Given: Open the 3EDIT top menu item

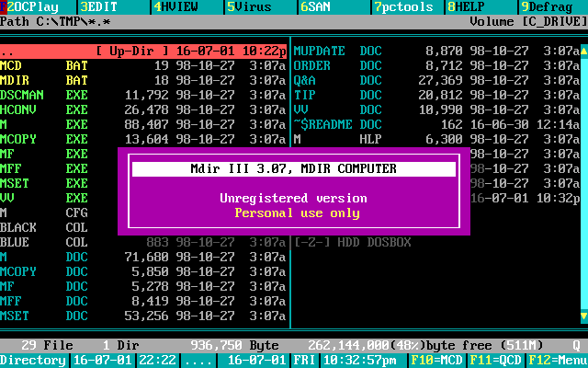Looking at the screenshot, I should pos(112,6).
